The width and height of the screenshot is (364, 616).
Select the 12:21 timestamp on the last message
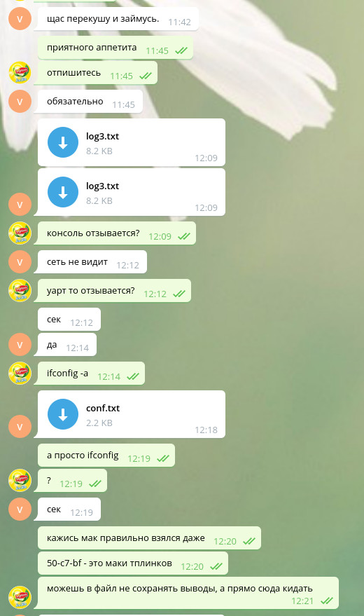tap(302, 601)
